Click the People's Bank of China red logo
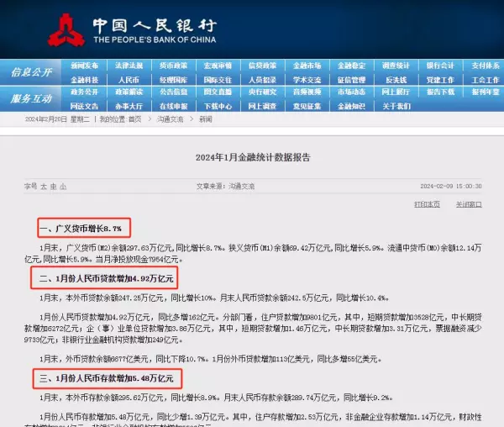Image resolution: width=504 pixels, height=427 pixels. tap(66, 30)
